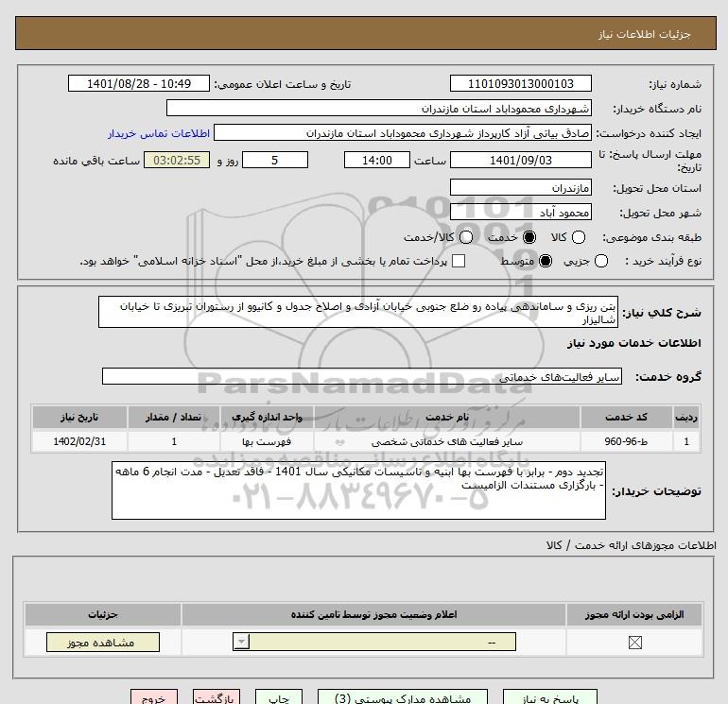The image size is (728, 704).
Task: Click header الزامی بودن ارائه مجوز
Action: (634, 614)
